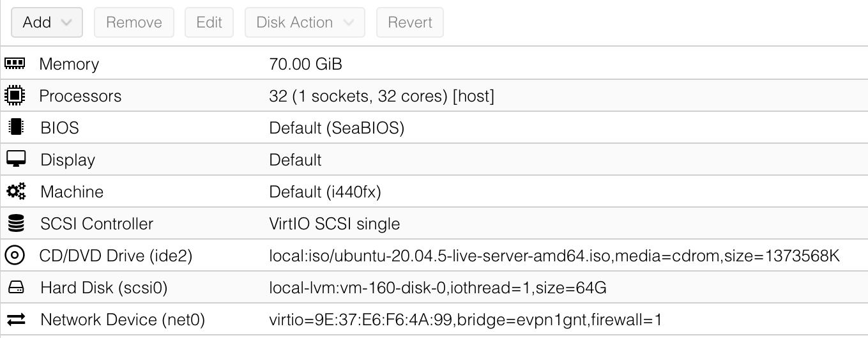Viewport: 868px width, 338px height.
Task: Select the VirtIO SCSI single value
Action: tap(334, 224)
